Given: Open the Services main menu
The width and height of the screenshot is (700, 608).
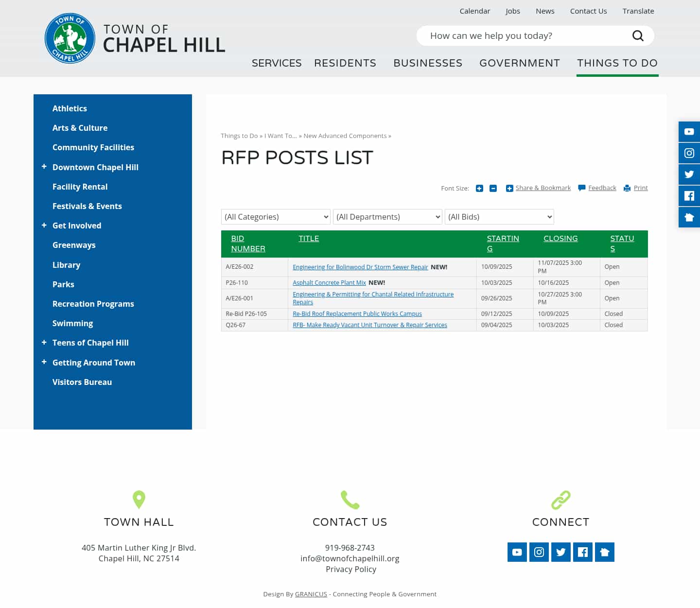Looking at the screenshot, I should coord(277,63).
